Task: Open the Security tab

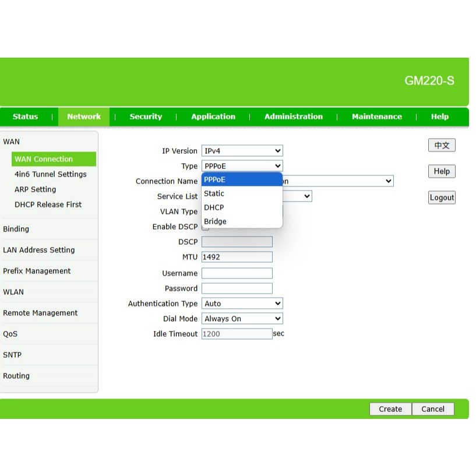Action: tap(146, 117)
